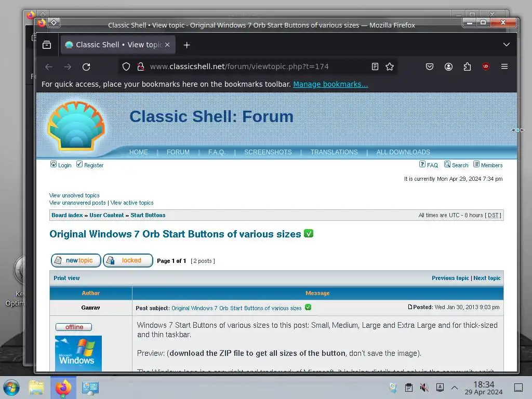This screenshot has height=399, width=532.
Task: Open the tracking protection shield icon
Action: click(126, 66)
